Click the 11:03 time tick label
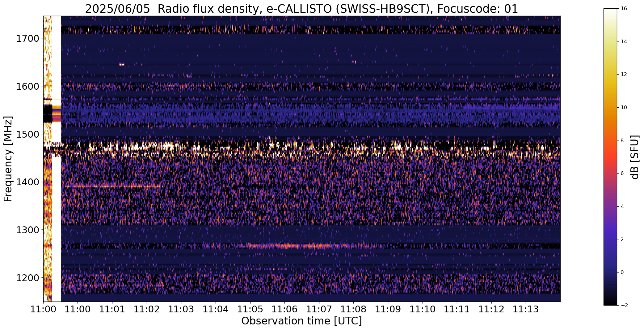The image size is (644, 330). click(181, 309)
